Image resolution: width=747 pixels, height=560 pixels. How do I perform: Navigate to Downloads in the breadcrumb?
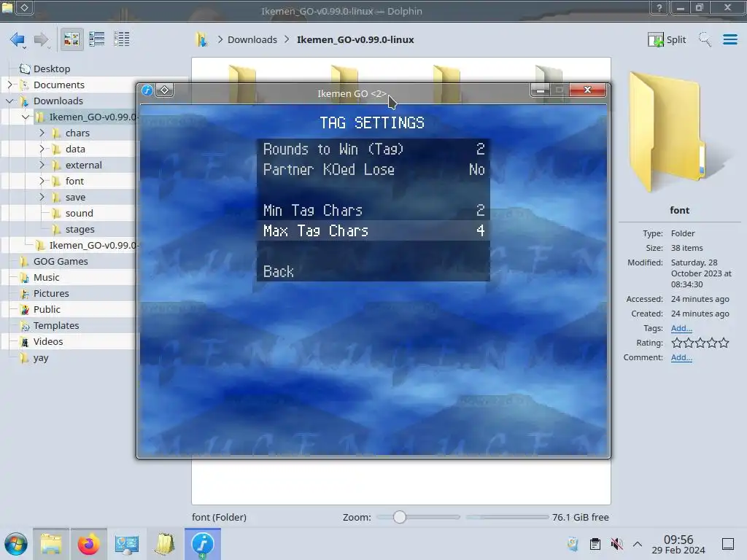point(252,39)
